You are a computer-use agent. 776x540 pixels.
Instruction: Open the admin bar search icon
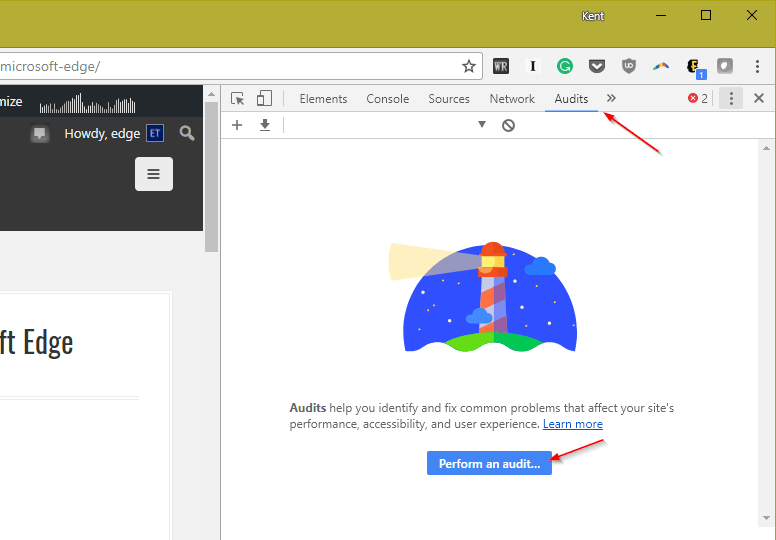point(187,133)
